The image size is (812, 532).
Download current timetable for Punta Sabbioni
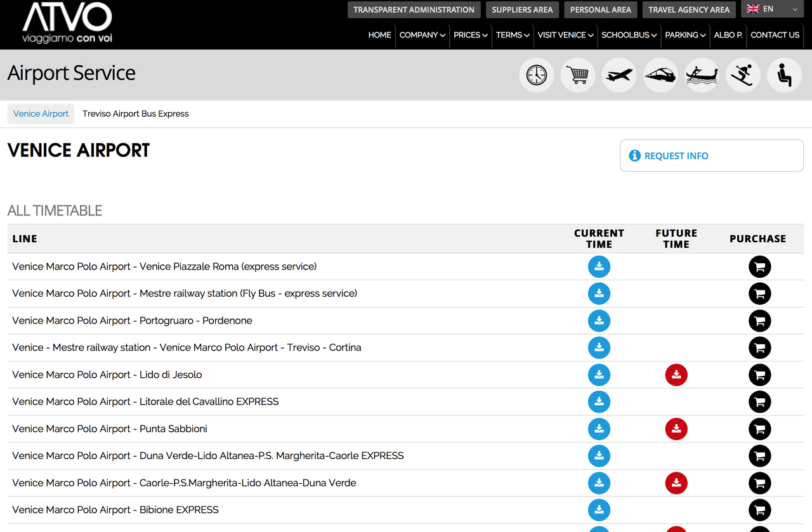point(599,429)
